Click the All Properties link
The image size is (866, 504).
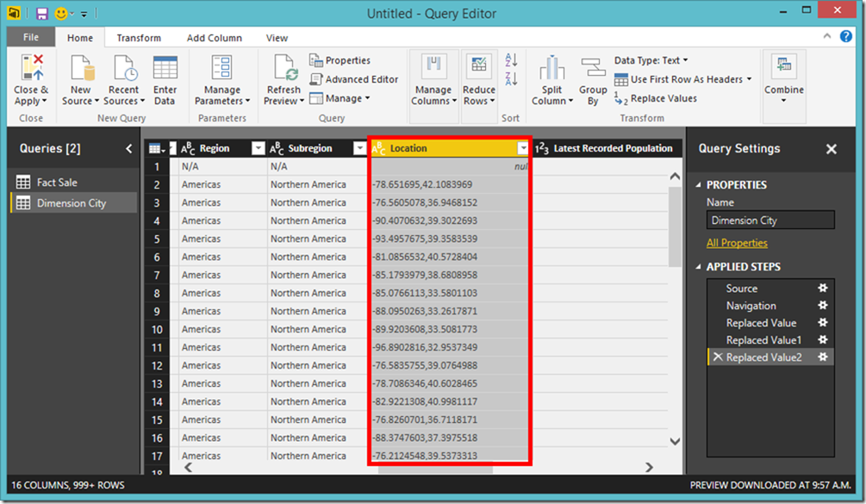point(737,243)
